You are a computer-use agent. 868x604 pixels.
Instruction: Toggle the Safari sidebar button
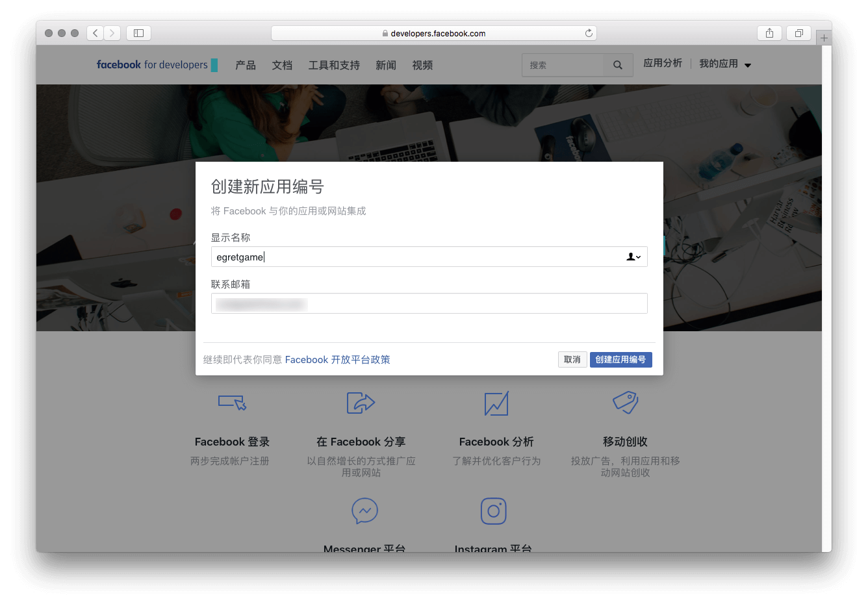(x=138, y=33)
